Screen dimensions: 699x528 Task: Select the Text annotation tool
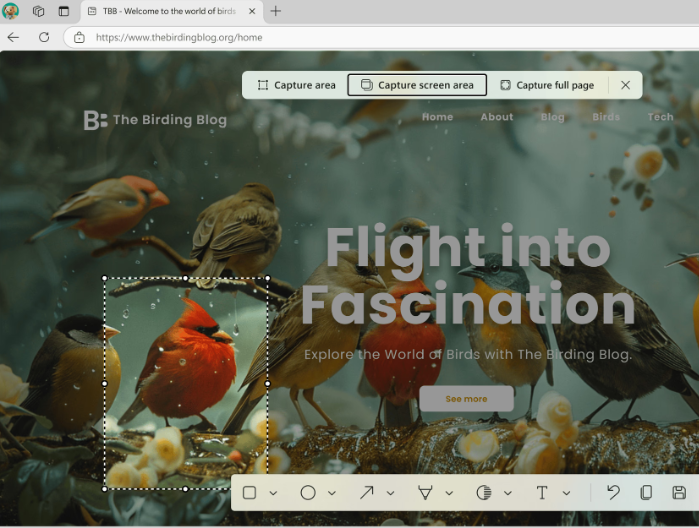click(x=542, y=493)
